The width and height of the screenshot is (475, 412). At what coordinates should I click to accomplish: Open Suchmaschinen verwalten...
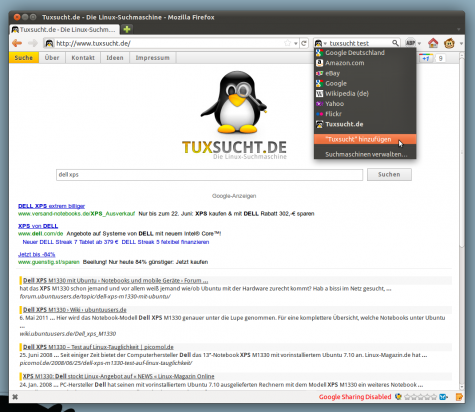point(365,154)
